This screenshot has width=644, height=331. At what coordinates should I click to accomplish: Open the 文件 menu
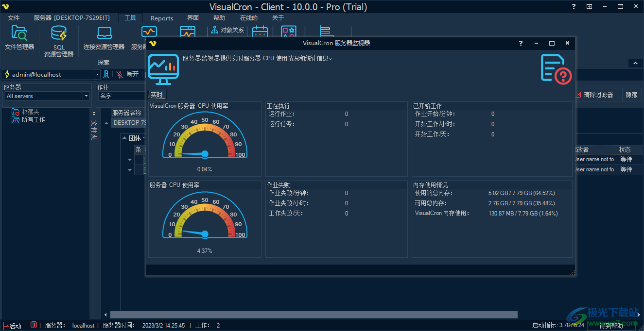tap(14, 18)
